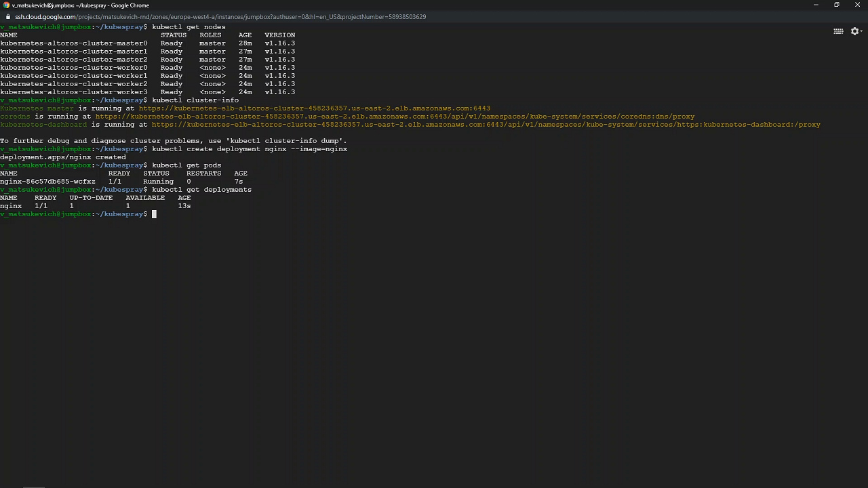Screen dimensions: 868x488
Task: Select node name kubernetes-altoros-cluster-worker2
Action: pyautogui.click(x=73, y=84)
